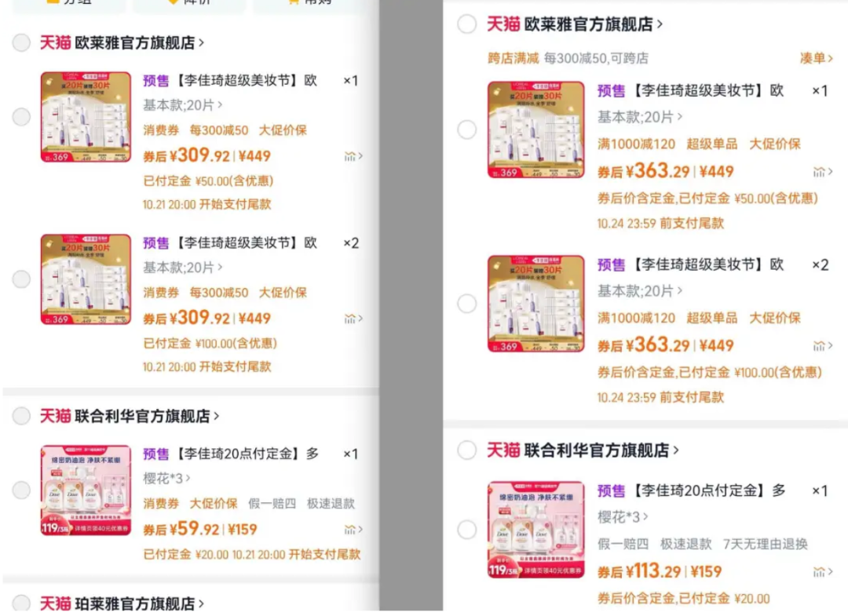Open the 珀莱雅官方旗舰店 store name link
Image resolution: width=848 pixels, height=616 pixels.
coord(139,603)
